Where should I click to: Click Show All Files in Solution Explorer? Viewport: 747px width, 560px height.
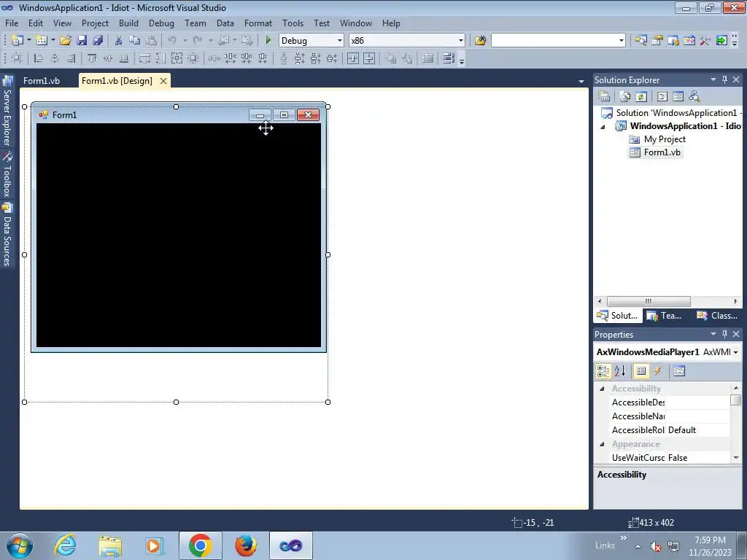point(625,97)
